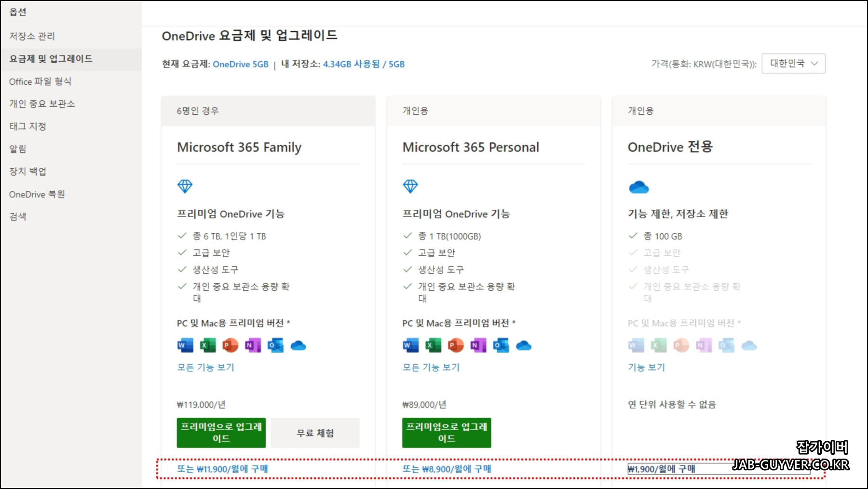Image resolution: width=868 pixels, height=489 pixels.
Task: Select 요금제 및 업그레이드 in the sidebar
Action: coord(71,59)
